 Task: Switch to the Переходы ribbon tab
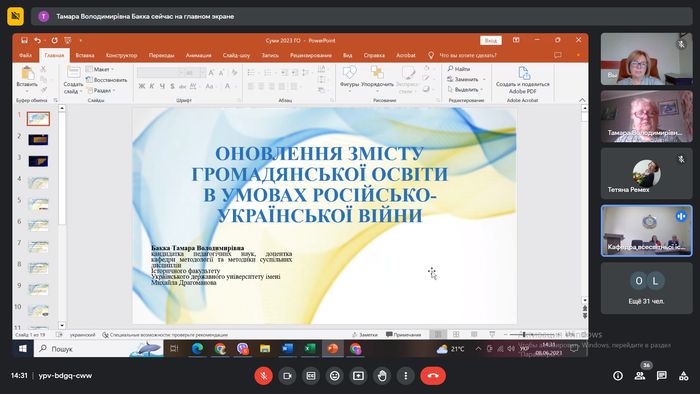[162, 55]
